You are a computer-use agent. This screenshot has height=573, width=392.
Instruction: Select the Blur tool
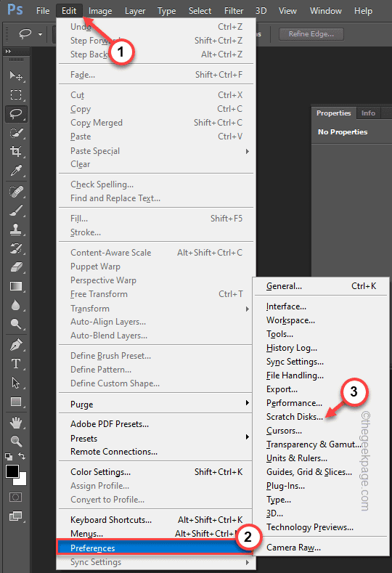click(x=16, y=305)
